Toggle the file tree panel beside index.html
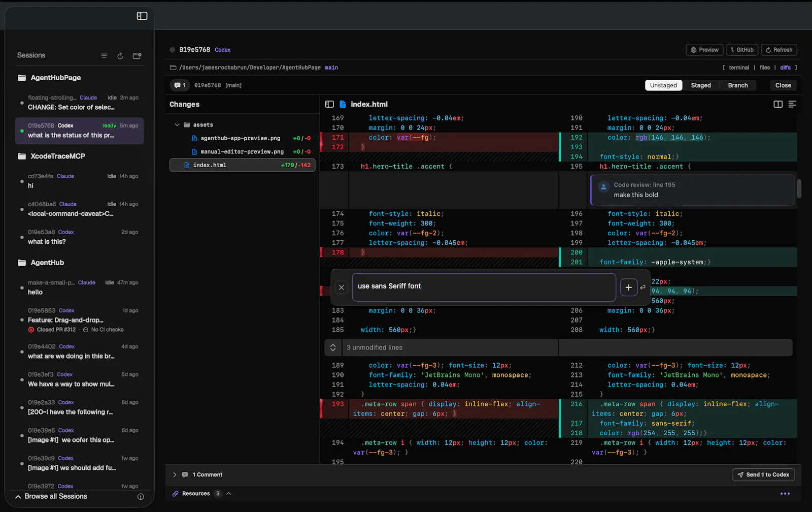 coord(329,104)
